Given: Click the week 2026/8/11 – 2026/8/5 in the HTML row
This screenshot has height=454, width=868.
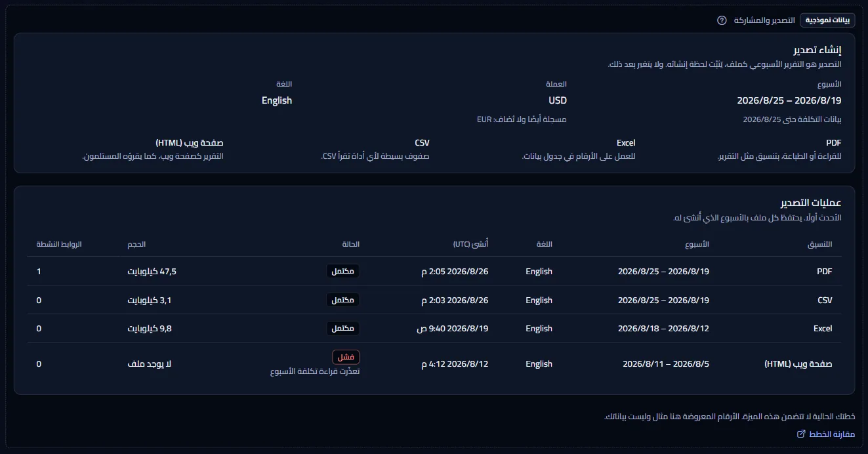Looking at the screenshot, I should click(x=666, y=363).
